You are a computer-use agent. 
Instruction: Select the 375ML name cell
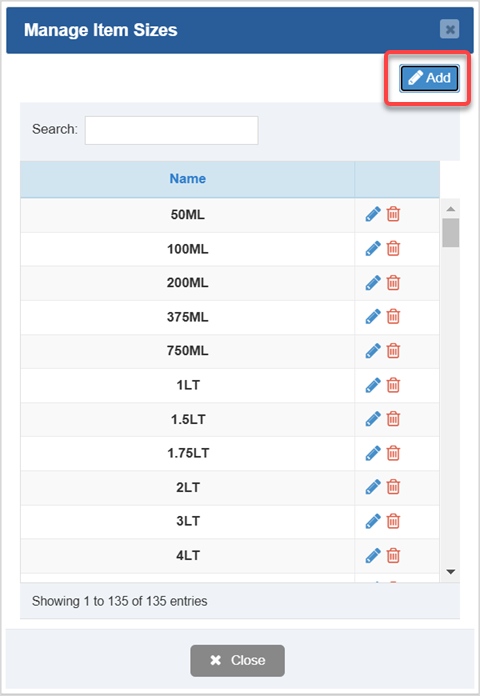pos(187,317)
